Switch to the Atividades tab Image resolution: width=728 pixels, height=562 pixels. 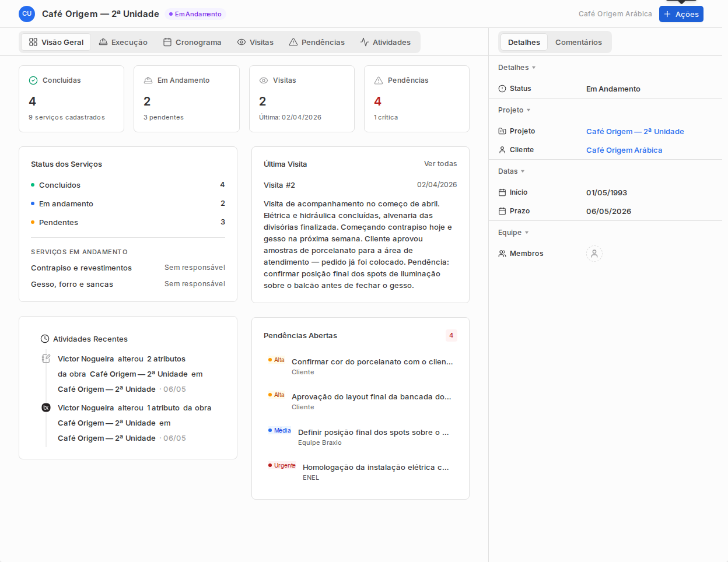coord(386,42)
